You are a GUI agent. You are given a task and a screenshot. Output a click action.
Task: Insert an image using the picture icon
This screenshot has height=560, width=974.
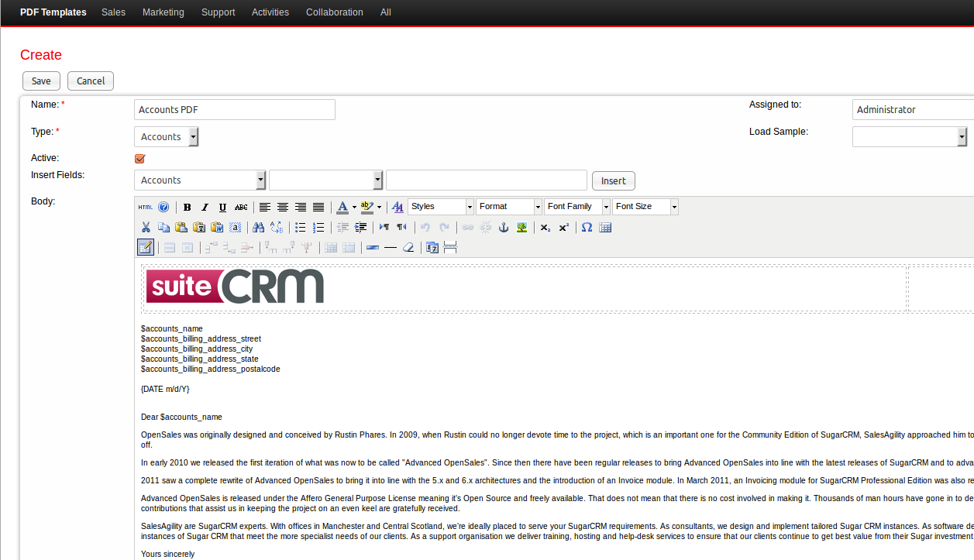point(521,227)
